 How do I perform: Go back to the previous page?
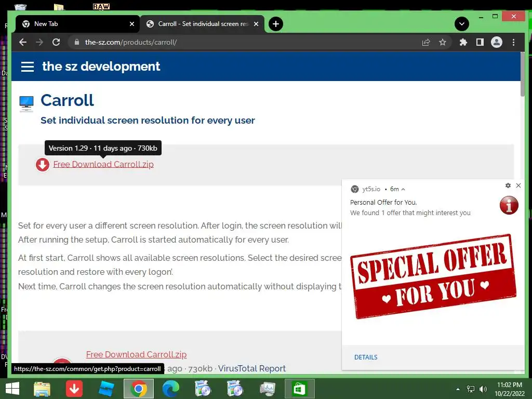tap(23, 42)
